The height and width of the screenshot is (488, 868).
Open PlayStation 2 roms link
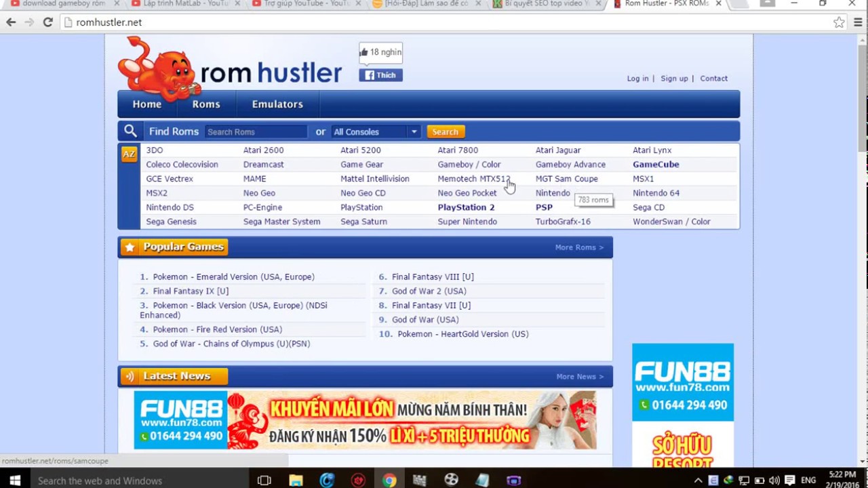pos(466,207)
